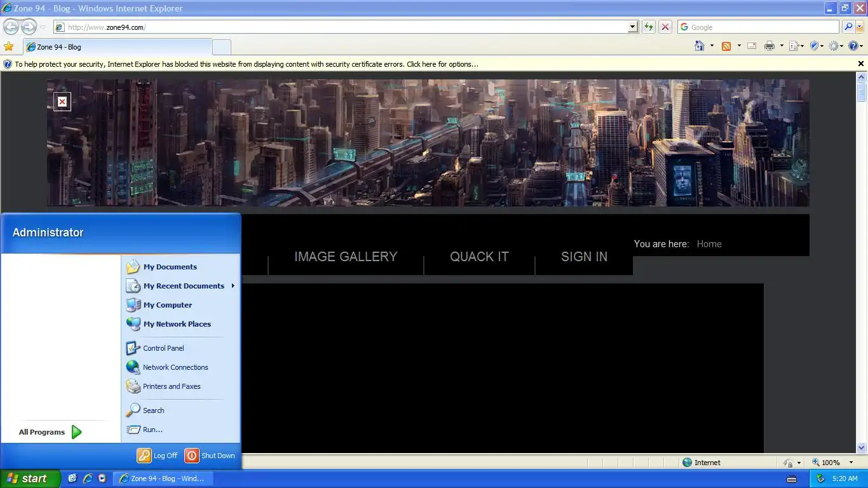Expand My Recent Documents submenu
Viewport: 868px width, 488px height.
click(181, 286)
